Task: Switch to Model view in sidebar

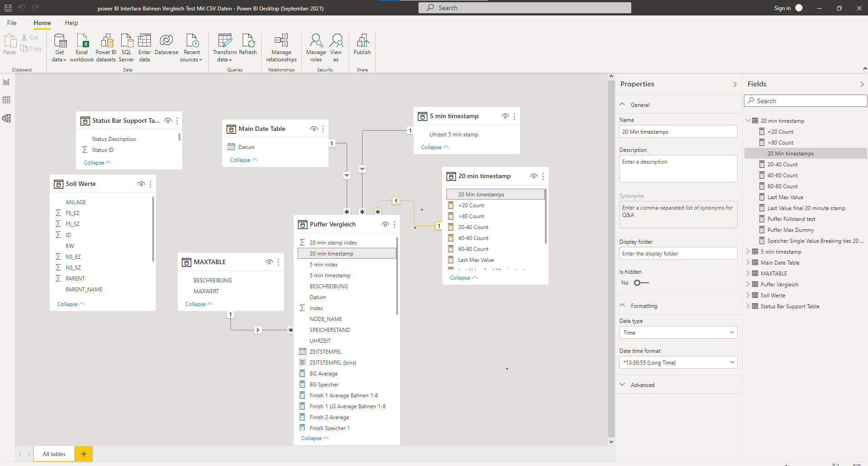Action: click(x=6, y=118)
